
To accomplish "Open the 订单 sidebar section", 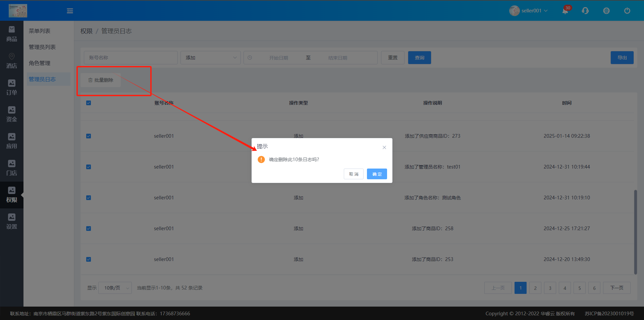I will tap(12, 88).
